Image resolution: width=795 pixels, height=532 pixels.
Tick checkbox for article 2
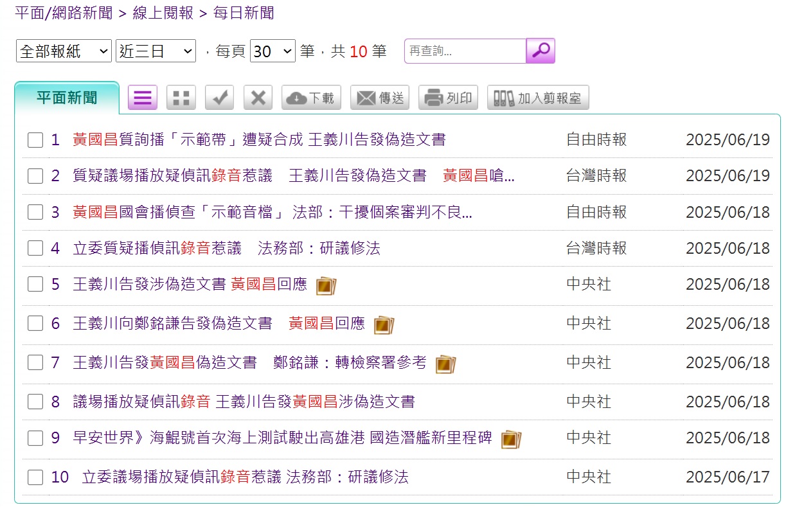[35, 176]
